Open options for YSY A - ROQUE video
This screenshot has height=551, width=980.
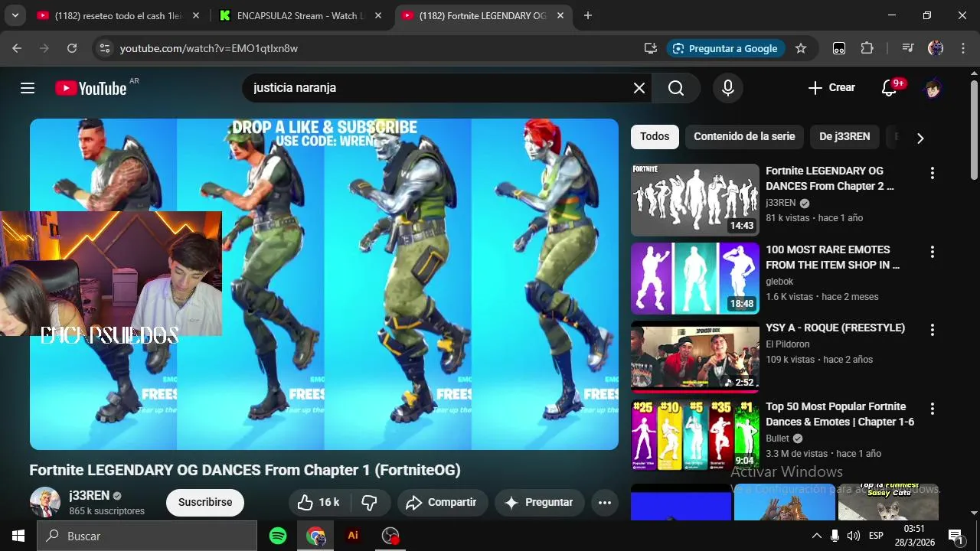932,331
